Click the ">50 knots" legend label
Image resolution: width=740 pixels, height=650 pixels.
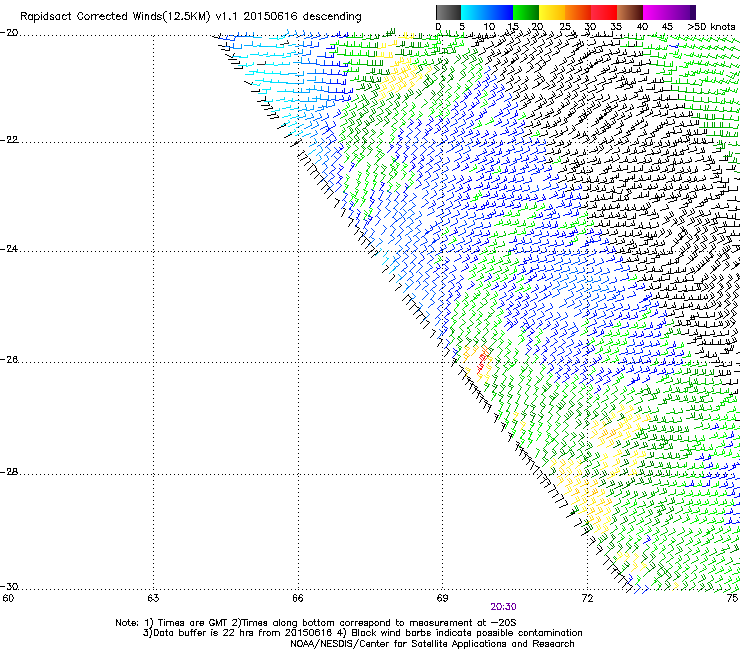711,27
